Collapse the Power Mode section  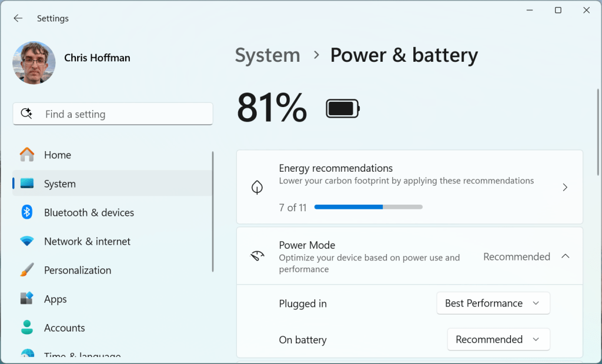coord(565,256)
